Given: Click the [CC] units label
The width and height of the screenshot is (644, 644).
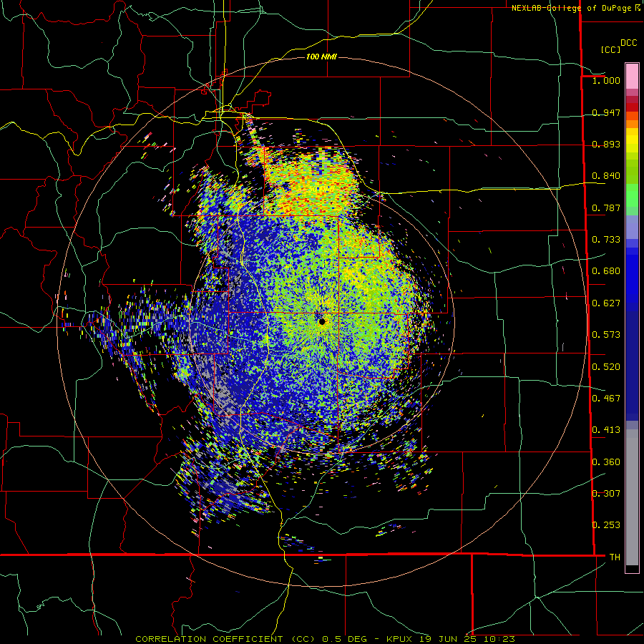Looking at the screenshot, I should tap(611, 49).
